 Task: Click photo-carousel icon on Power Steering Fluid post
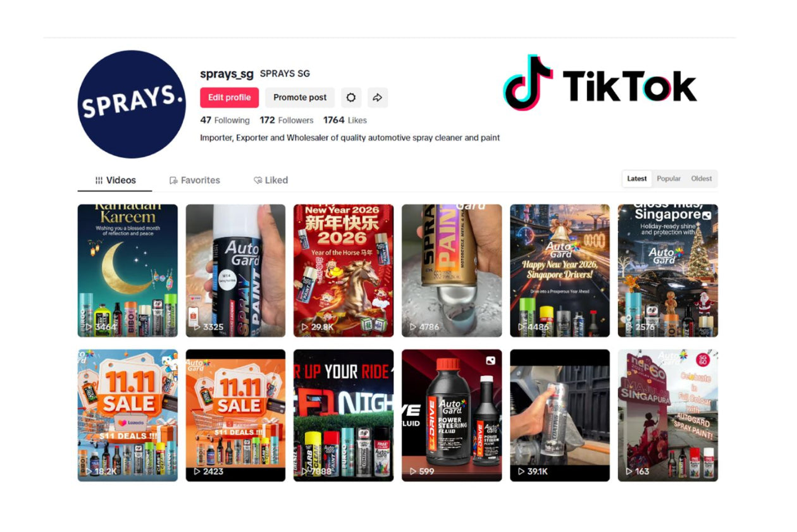(x=490, y=361)
